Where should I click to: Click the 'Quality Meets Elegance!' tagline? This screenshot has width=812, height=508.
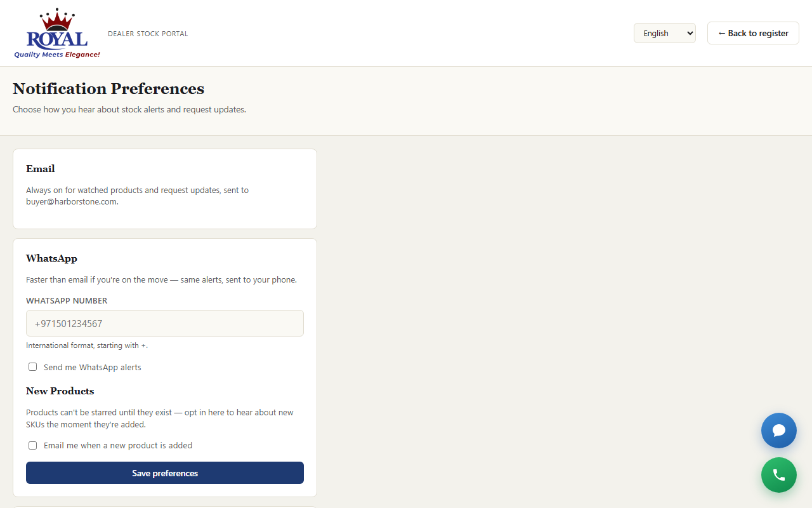click(x=57, y=55)
